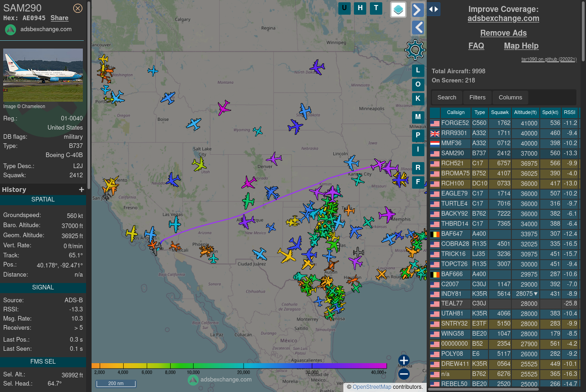This screenshot has width=586, height=392.
Task: Open the Filters tab
Action: pyautogui.click(x=477, y=98)
